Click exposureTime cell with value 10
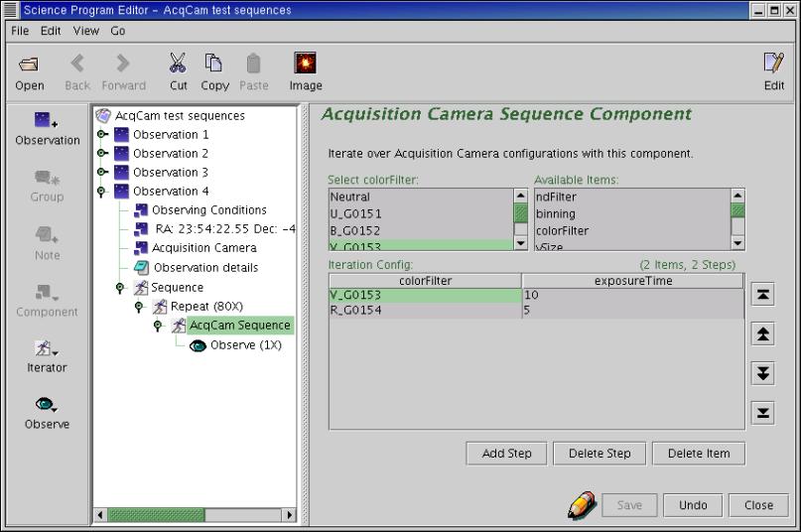This screenshot has width=801, height=532. click(x=633, y=295)
